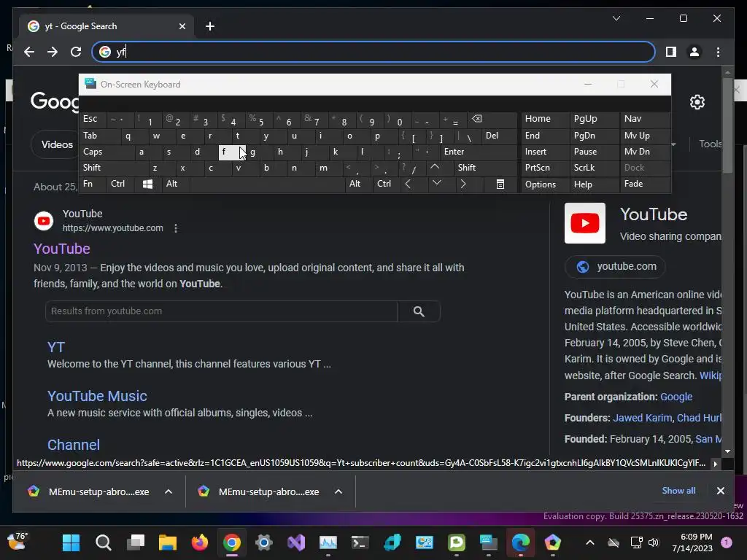
Task: Click the down arrow key on keyboard
Action: [436, 184]
